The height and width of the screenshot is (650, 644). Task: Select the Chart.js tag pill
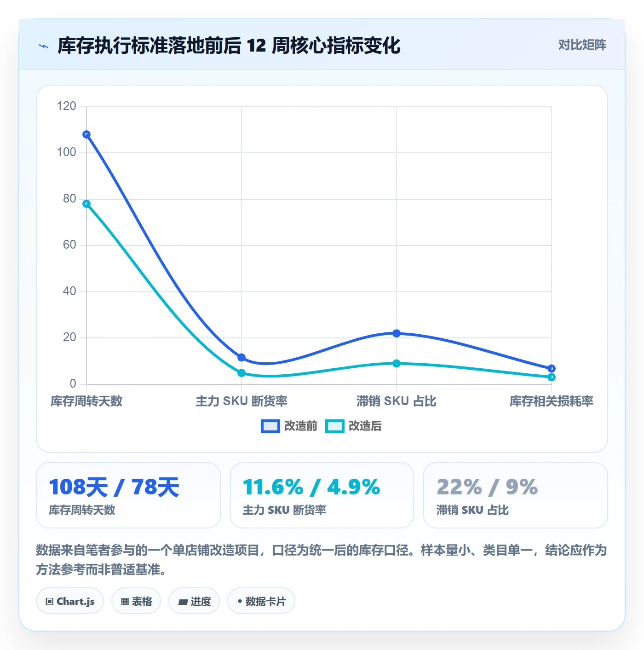70,601
